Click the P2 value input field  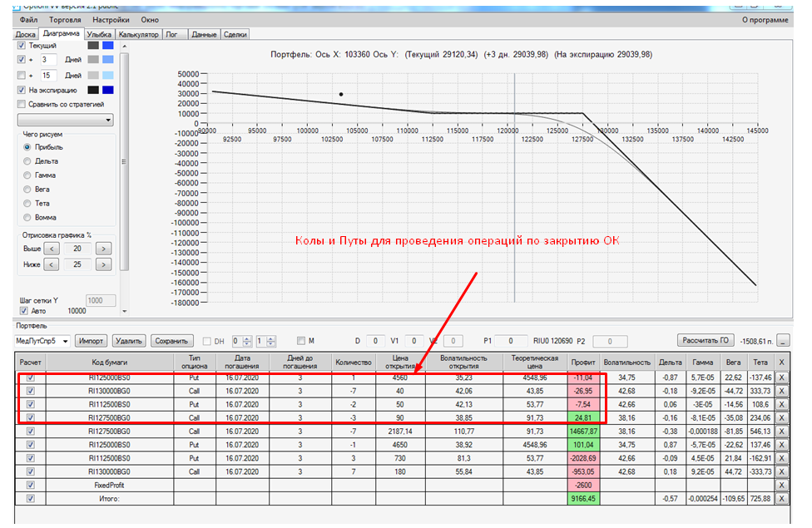point(610,341)
